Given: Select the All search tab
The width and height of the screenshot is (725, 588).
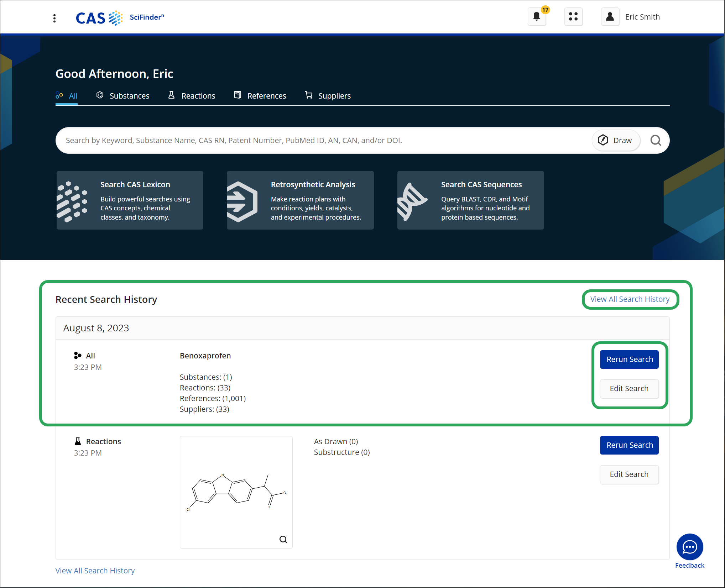Looking at the screenshot, I should click(67, 96).
